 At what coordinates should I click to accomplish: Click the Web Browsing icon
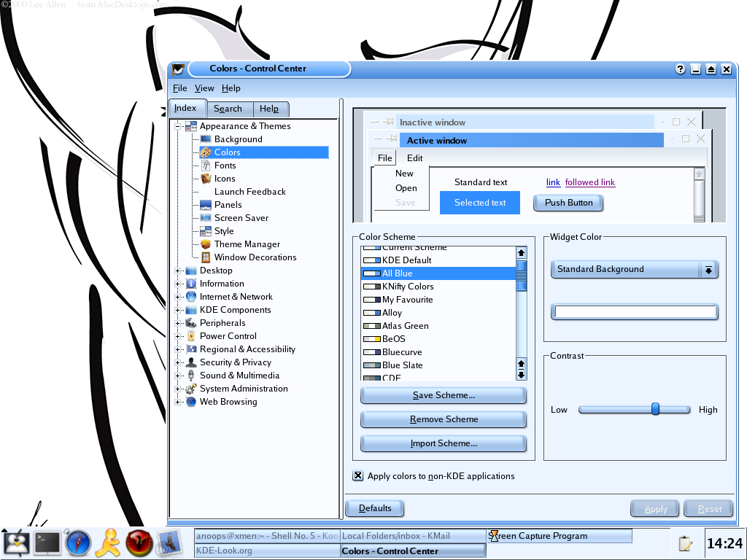click(x=191, y=402)
